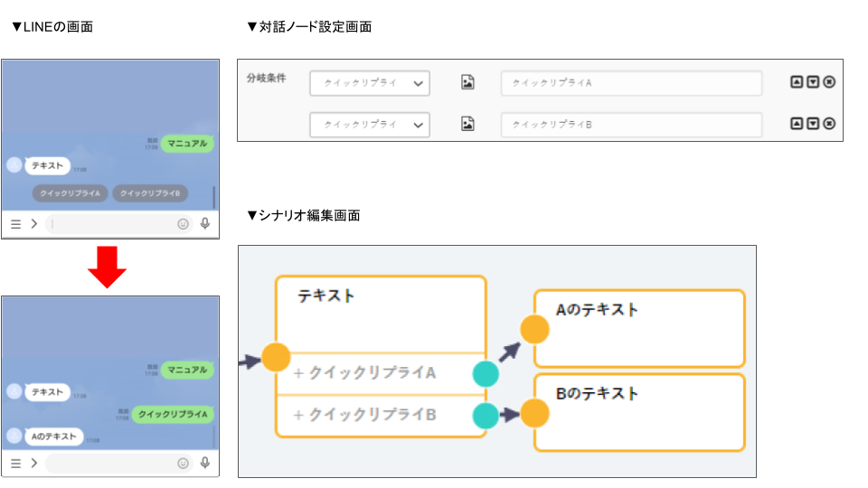
Task: Click image icon in the クイックリプライB row
Action: (x=467, y=124)
